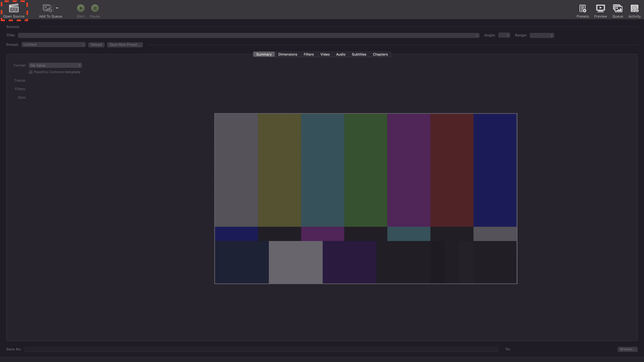Click the Save As filename field
Screen dimensions: 644x362
click(x=261, y=349)
